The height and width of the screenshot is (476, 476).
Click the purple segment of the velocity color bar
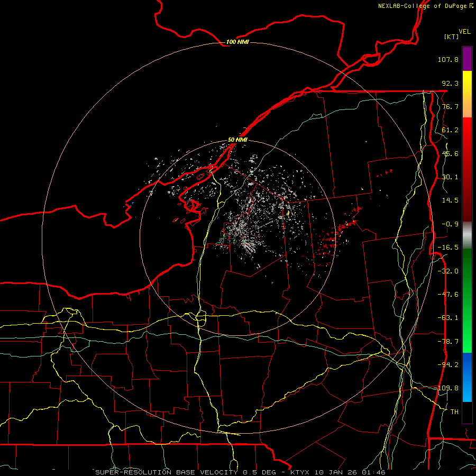point(467,59)
